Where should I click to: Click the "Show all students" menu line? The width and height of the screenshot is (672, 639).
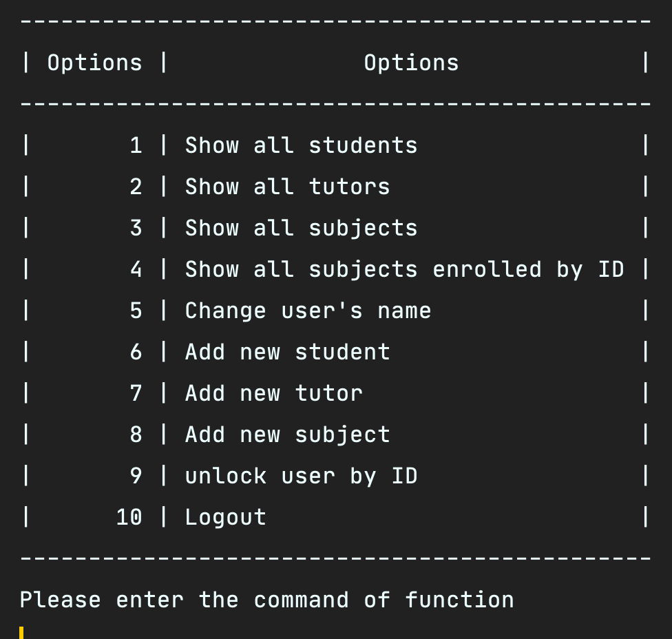coord(301,145)
